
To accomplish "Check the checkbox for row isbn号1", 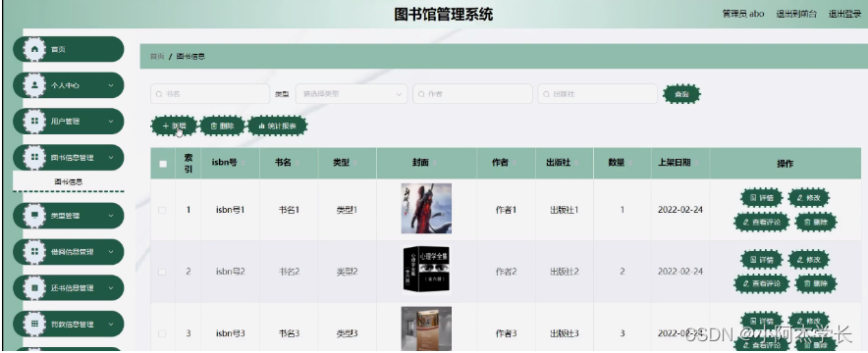I will click(162, 210).
